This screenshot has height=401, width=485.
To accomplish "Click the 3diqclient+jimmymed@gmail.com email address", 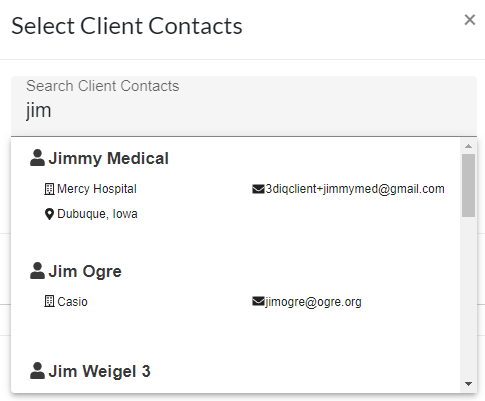I will pos(355,189).
